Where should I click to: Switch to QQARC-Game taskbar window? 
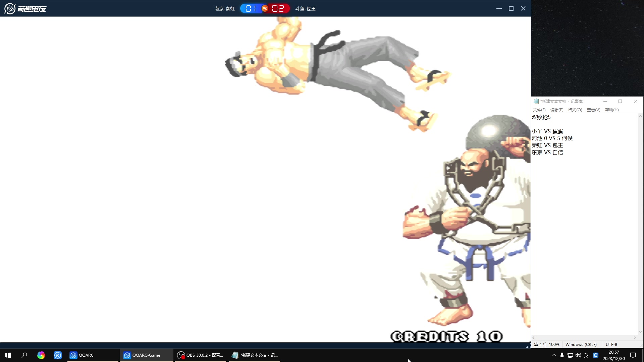pyautogui.click(x=147, y=355)
